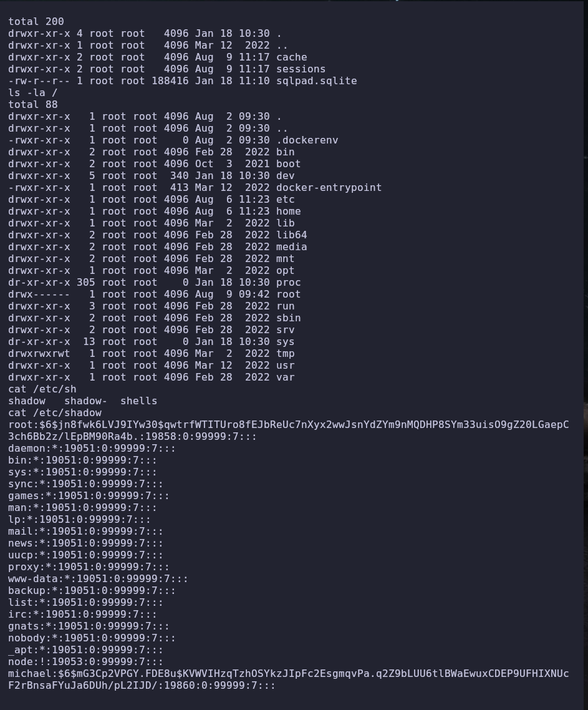Viewport: 588px width, 710px height.
Task: Click the cache directory entry
Action: (292, 57)
